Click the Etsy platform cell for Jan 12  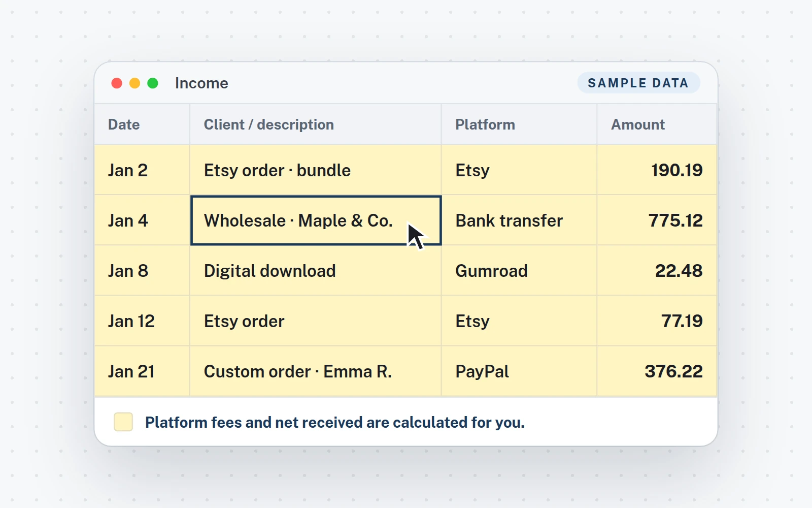pyautogui.click(x=519, y=321)
